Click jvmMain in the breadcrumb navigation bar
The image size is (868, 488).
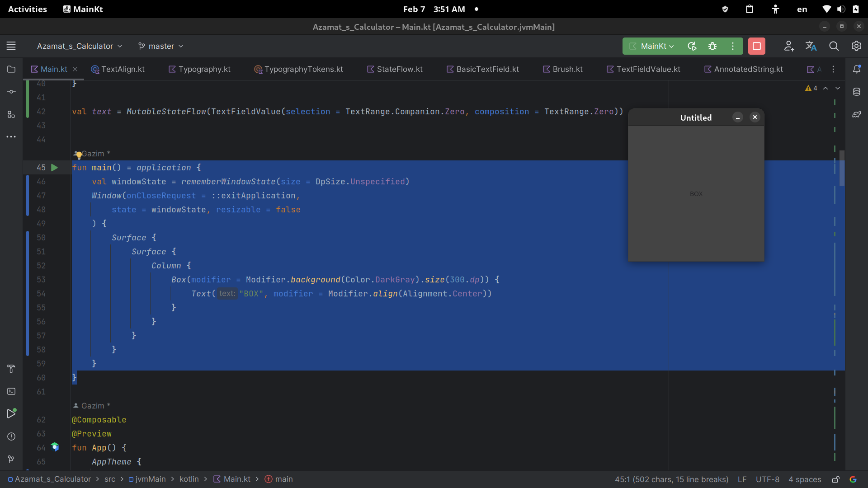tap(151, 479)
